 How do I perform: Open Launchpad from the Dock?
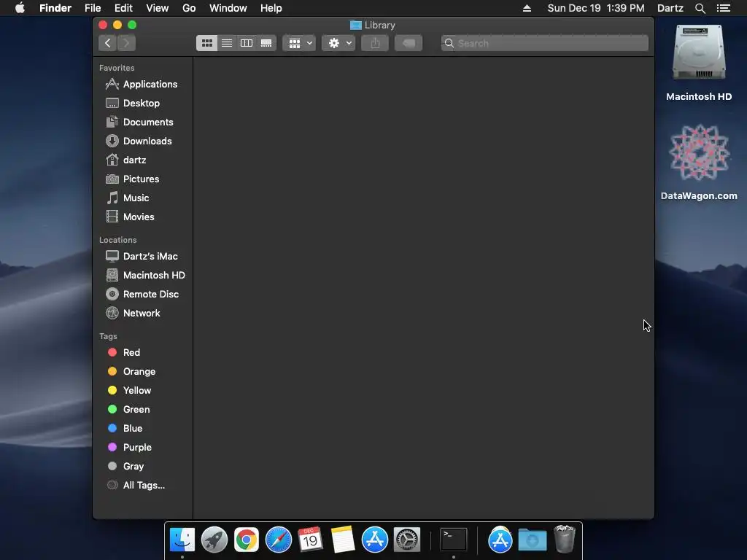214,540
